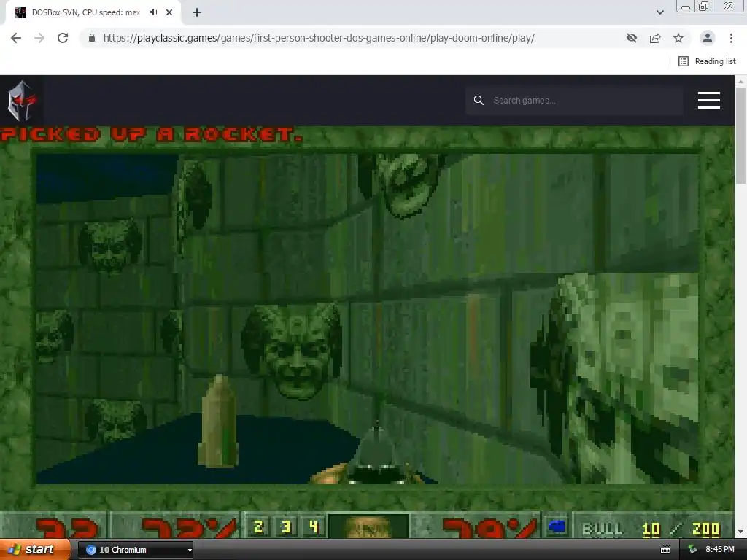Click the BULL ammo label in HUD
Screen dimensions: 747x560
603,529
